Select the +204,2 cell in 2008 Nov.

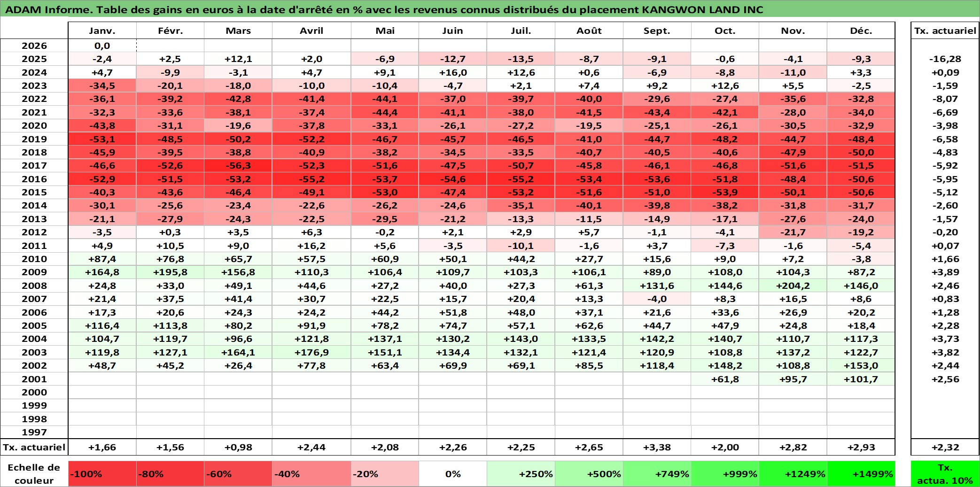(793, 286)
